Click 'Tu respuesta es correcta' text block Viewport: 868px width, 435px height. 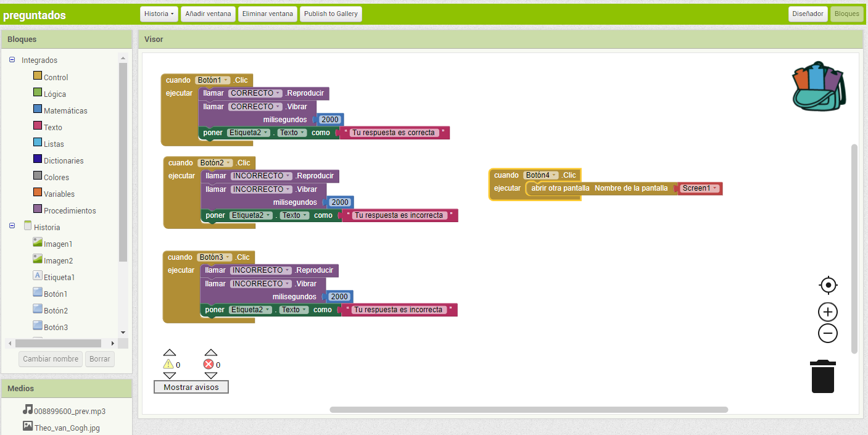click(x=394, y=133)
